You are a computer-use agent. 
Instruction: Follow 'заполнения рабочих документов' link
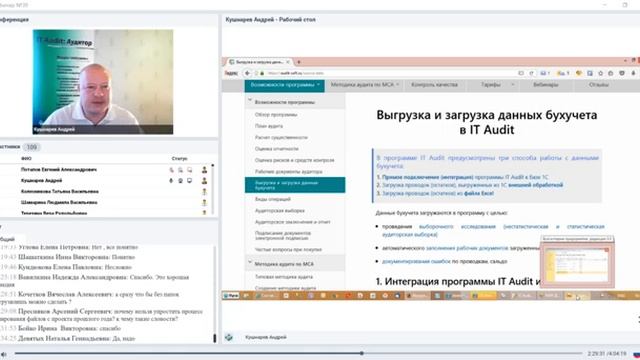pos(467,248)
